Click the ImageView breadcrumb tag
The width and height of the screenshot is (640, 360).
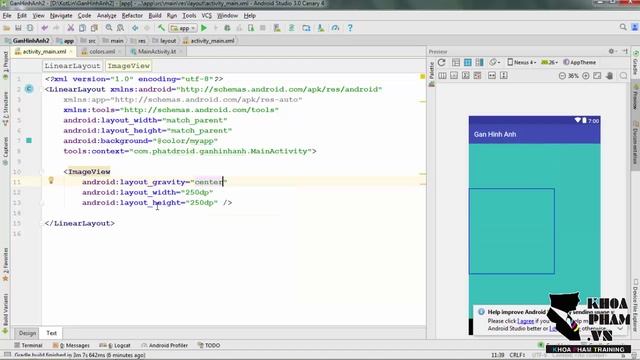coord(129,66)
